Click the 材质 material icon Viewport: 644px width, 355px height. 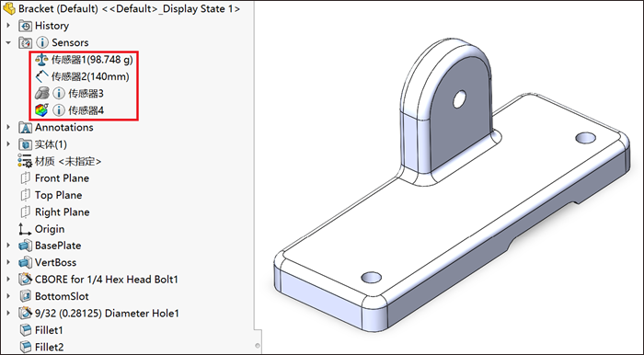click(25, 161)
